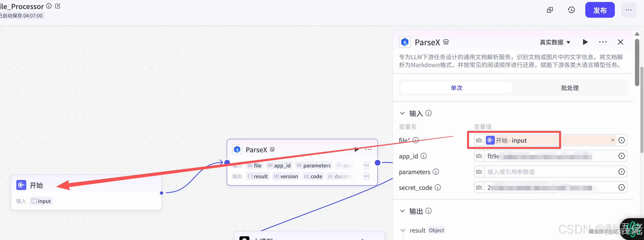Click the edit workflow name pencil icon

click(58, 6)
